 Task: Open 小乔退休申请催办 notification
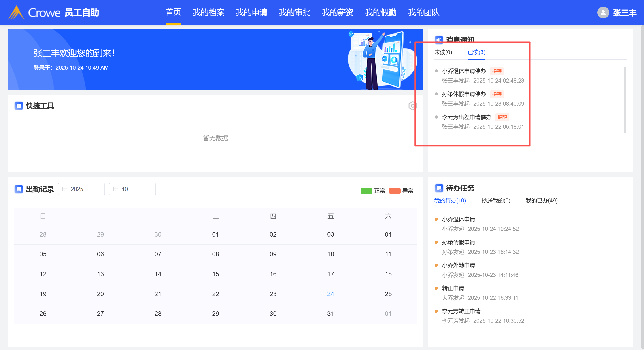(464, 71)
